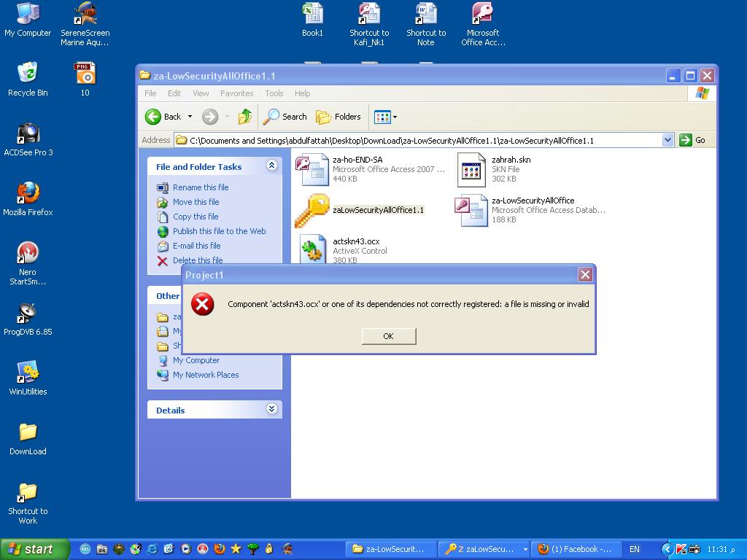Open the Favorites menu
Image resolution: width=747 pixels, height=560 pixels.
pyautogui.click(x=237, y=93)
